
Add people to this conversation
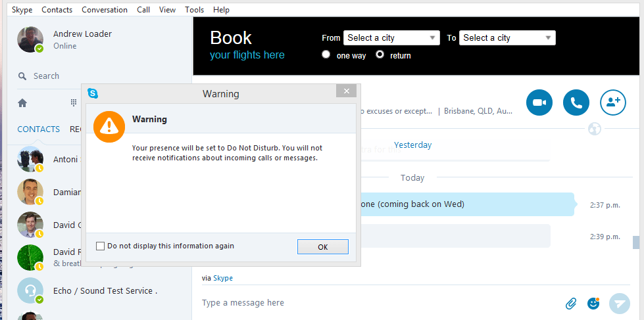(x=613, y=102)
